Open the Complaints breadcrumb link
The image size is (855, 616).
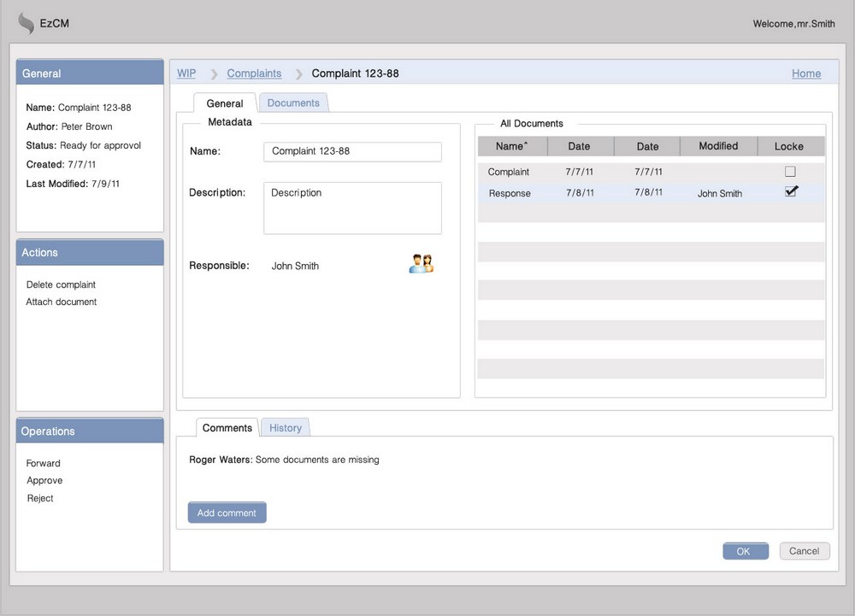(x=254, y=73)
